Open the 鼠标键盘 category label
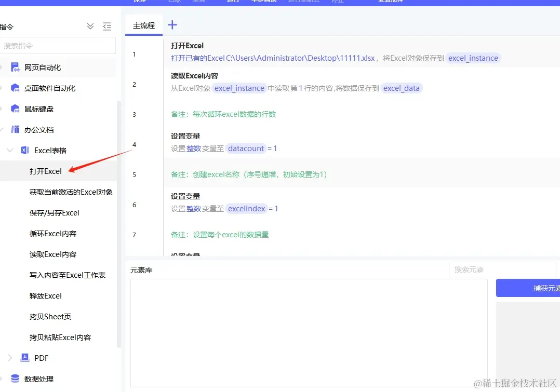Viewport: 560px width, 392px height. pyautogui.click(x=39, y=109)
